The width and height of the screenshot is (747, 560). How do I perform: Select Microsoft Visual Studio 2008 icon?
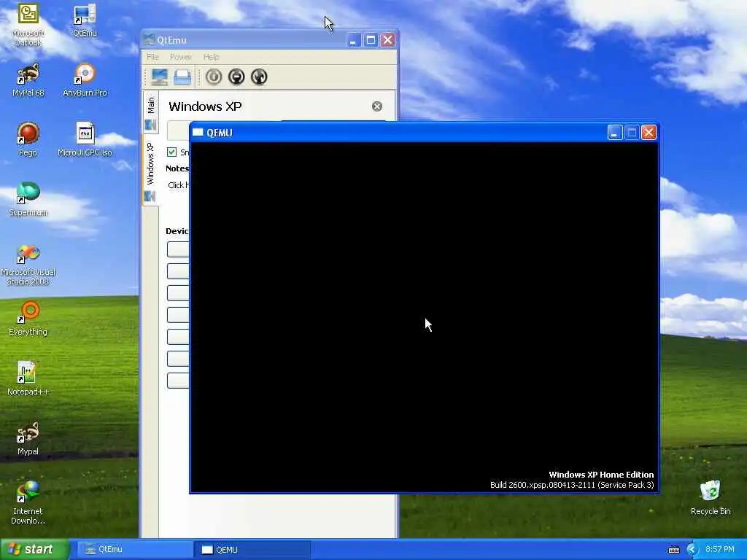point(28,265)
